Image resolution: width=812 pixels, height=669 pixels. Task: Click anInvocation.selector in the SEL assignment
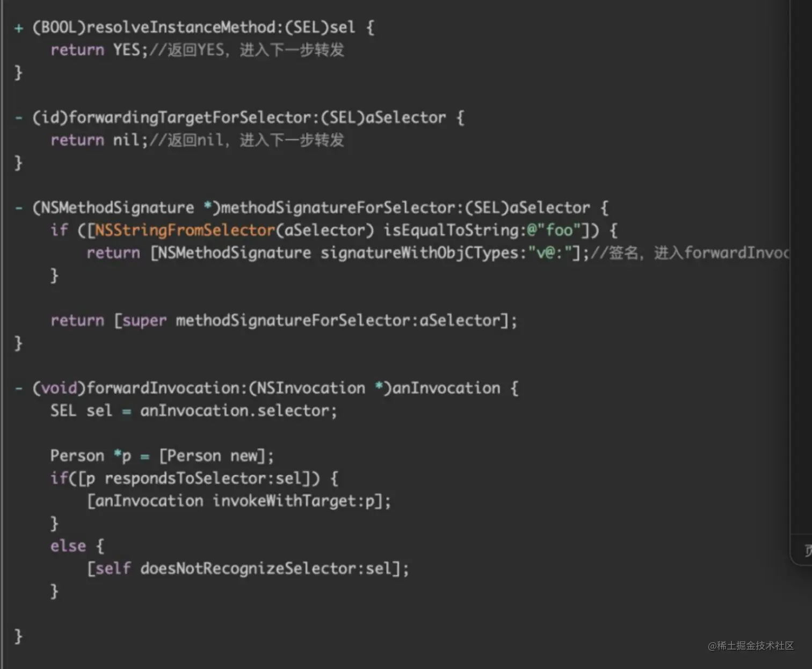click(x=234, y=411)
